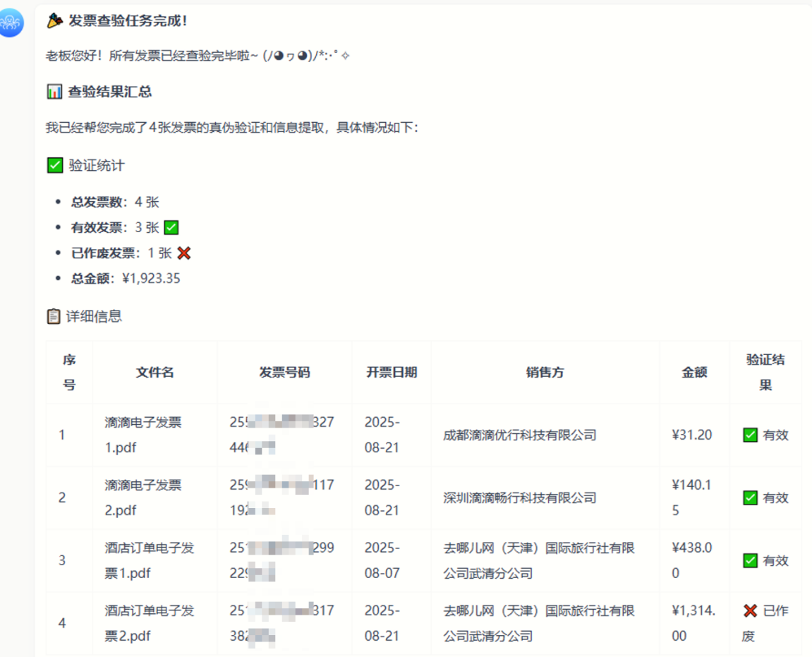
Task: Click the green check beside 有效发票 3 张
Action: [x=171, y=228]
